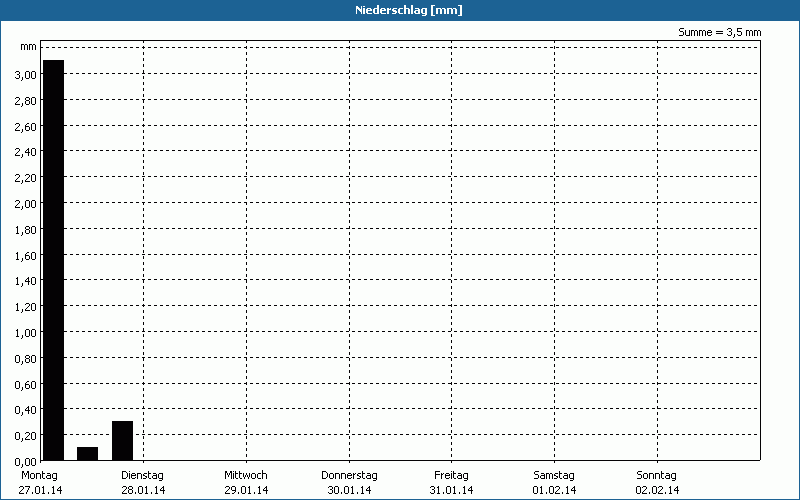This screenshot has width=800, height=500.
Task: Select the 'Samstag' axis label
Action: [554, 475]
